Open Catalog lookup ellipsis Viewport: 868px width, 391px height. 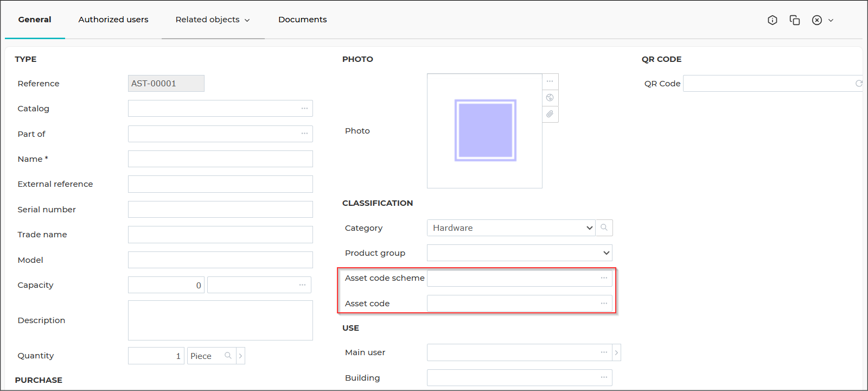point(304,109)
